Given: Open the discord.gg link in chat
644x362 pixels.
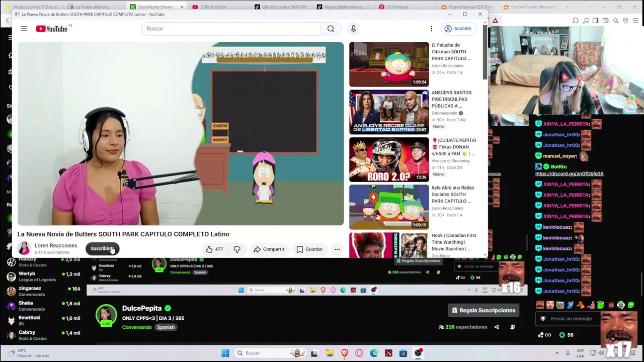Looking at the screenshot, I should (x=569, y=173).
